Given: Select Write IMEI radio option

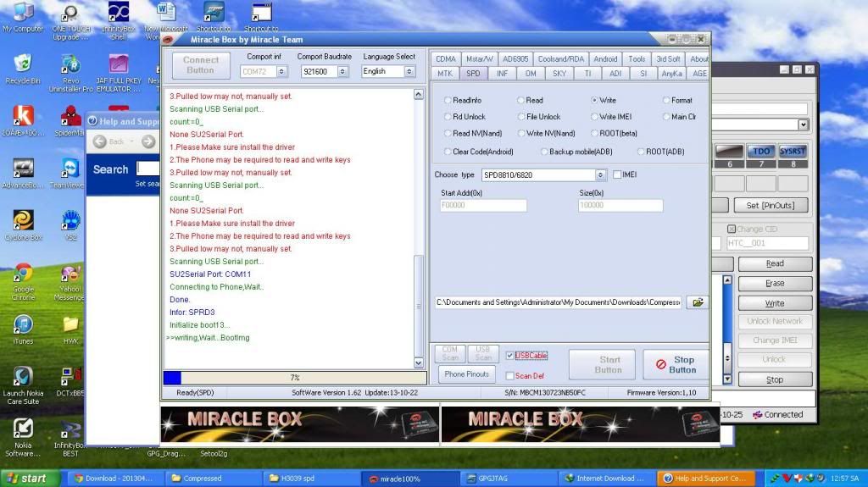Looking at the screenshot, I should pos(594,117).
